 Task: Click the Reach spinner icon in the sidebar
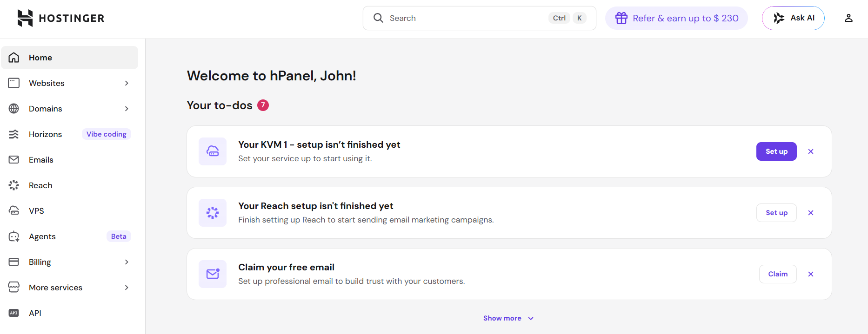pyautogui.click(x=14, y=185)
